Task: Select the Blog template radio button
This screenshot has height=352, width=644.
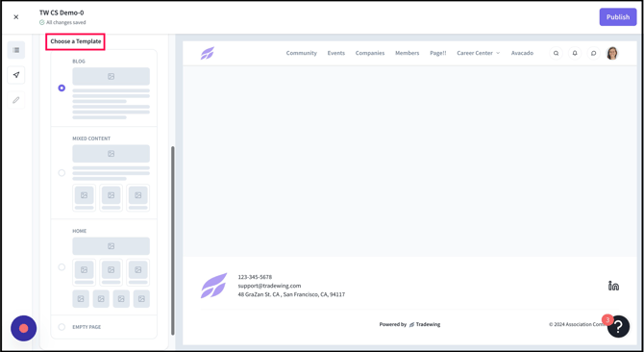Action: (x=62, y=88)
